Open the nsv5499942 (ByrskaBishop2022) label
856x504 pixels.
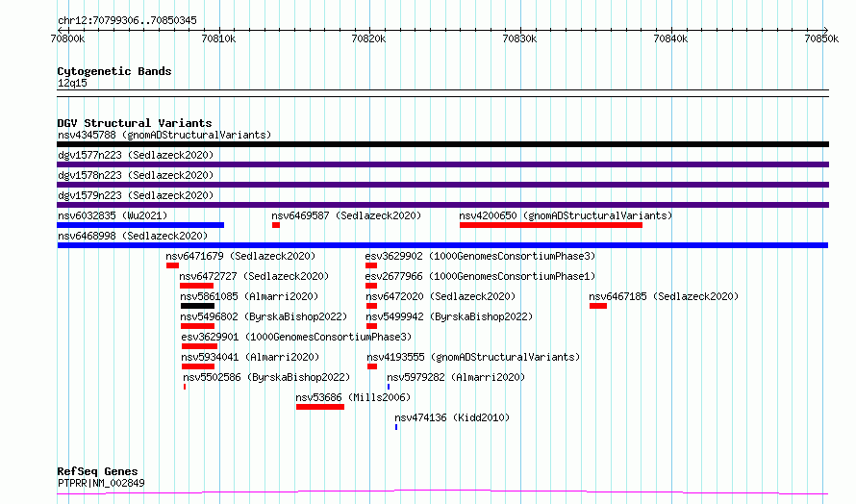[x=449, y=316]
